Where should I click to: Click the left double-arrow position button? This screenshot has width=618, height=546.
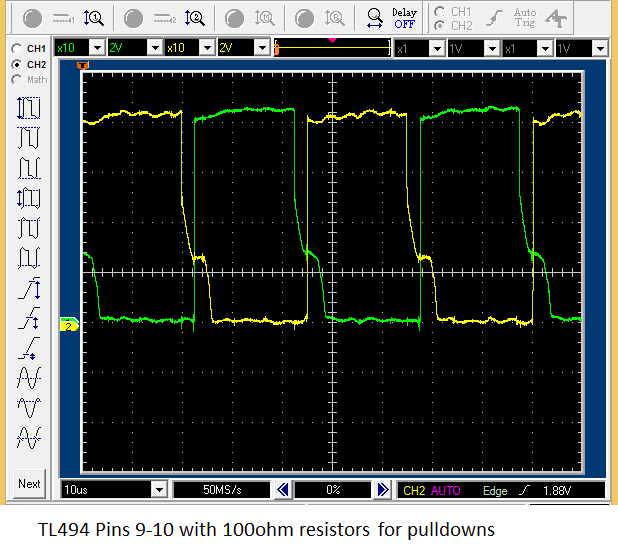283,490
